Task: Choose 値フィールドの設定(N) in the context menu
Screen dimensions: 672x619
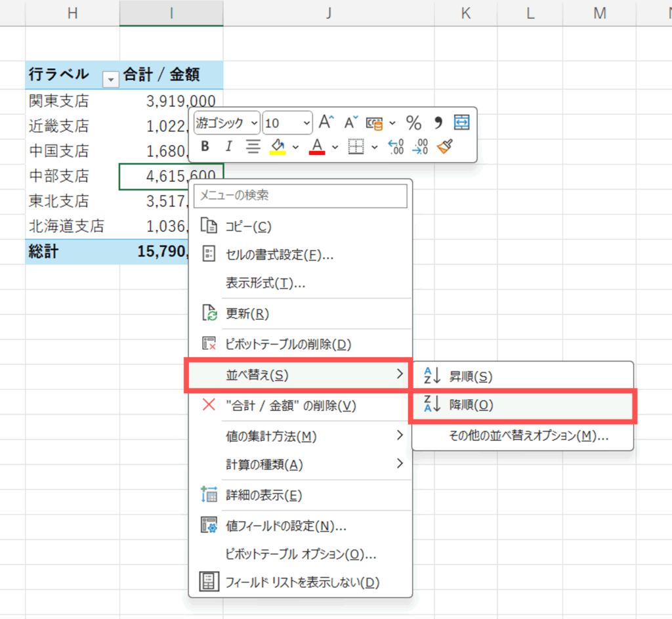Action: 285,526
